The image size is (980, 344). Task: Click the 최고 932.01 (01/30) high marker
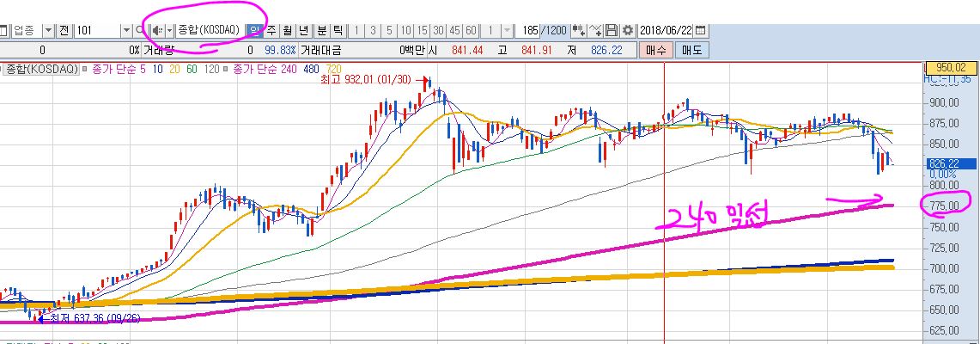[367, 80]
